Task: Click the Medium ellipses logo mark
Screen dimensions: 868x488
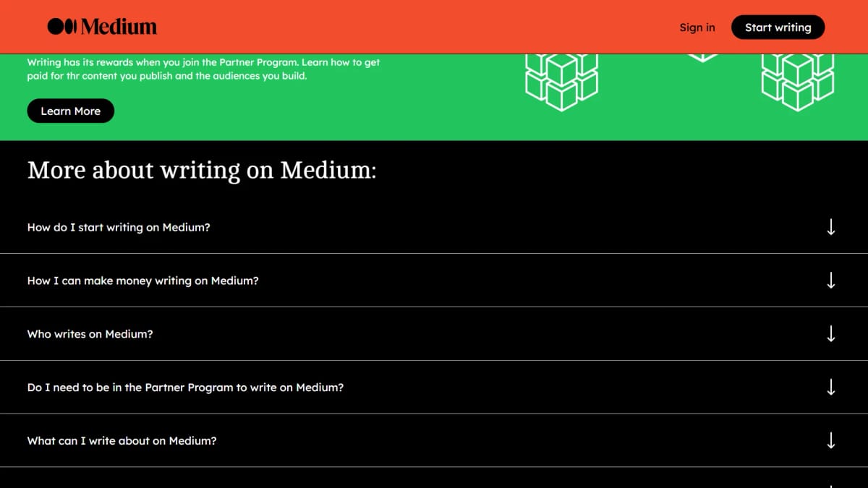Action: [62, 27]
